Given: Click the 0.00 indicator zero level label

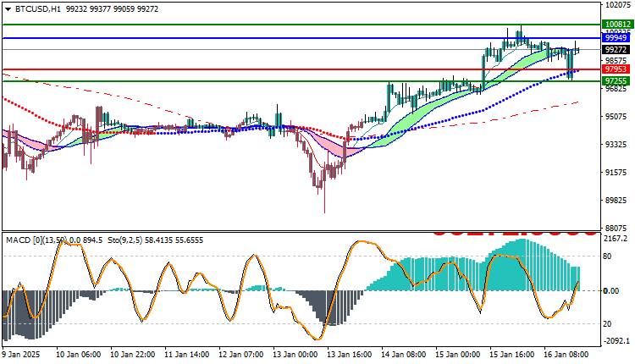Looking at the screenshot, I should pyautogui.click(x=611, y=290).
